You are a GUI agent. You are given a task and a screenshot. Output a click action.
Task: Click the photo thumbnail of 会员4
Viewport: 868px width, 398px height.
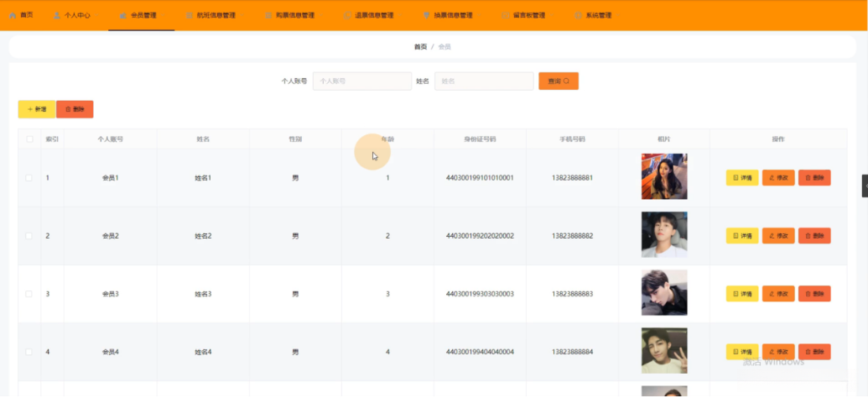[664, 350]
